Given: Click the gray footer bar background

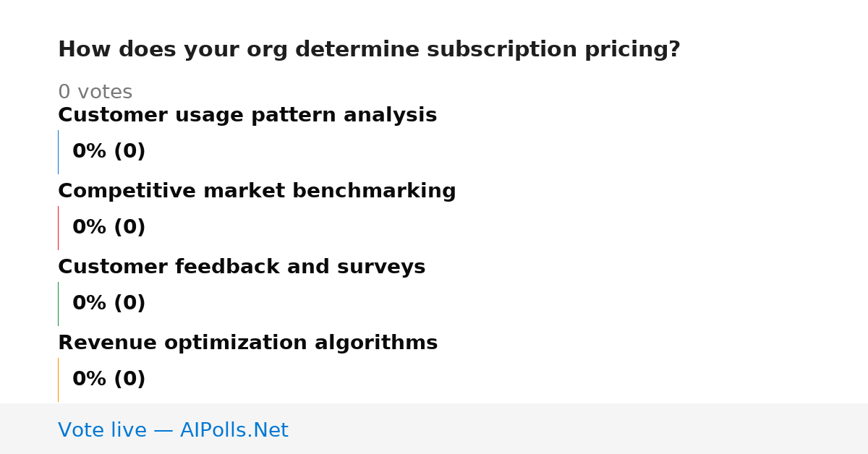Looking at the screenshot, I should (579, 429).
